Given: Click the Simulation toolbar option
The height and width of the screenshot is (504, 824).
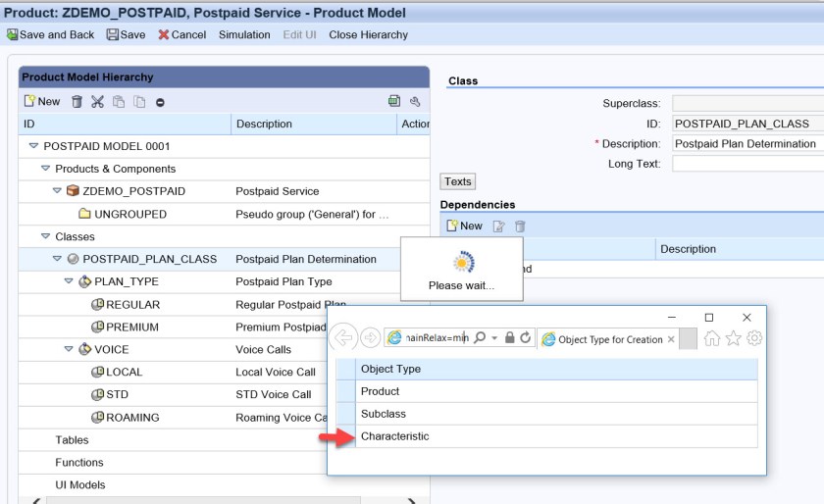Looking at the screenshot, I should coord(244,34).
